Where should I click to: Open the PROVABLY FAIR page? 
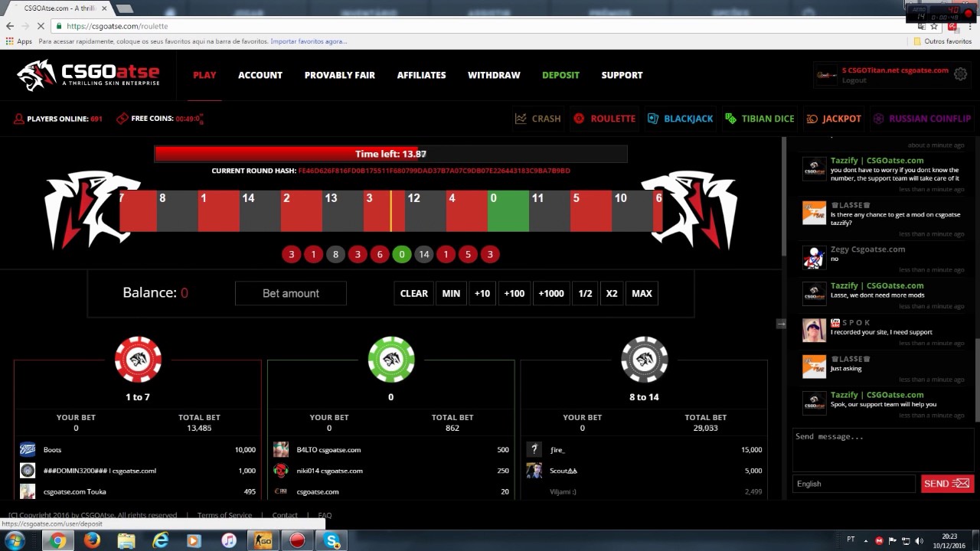click(x=340, y=75)
